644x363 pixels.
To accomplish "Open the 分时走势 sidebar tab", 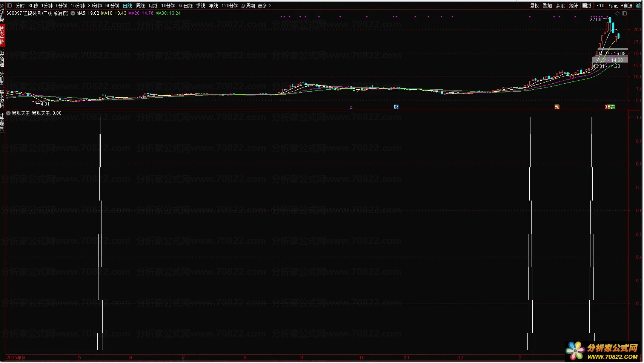I will (2, 13).
